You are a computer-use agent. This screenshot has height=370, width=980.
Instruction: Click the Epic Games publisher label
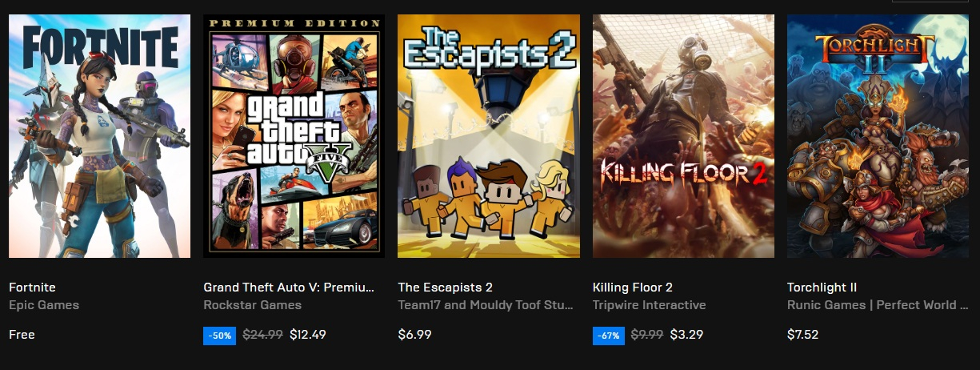[44, 305]
